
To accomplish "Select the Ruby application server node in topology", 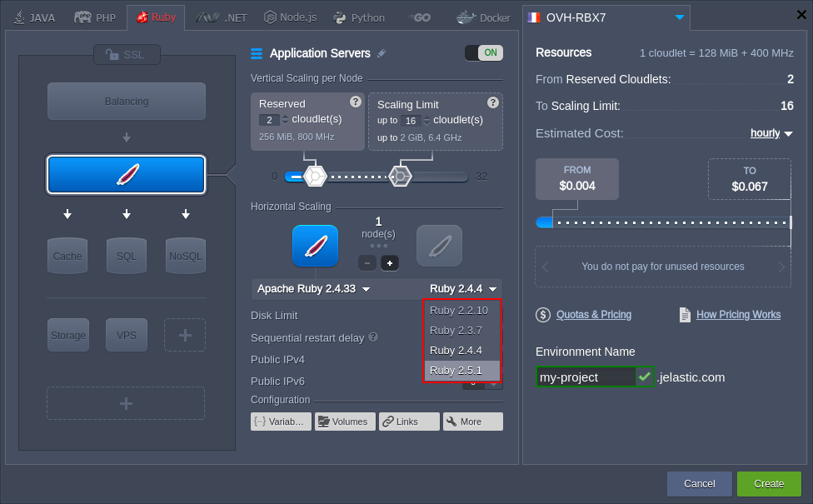I will pos(126,175).
